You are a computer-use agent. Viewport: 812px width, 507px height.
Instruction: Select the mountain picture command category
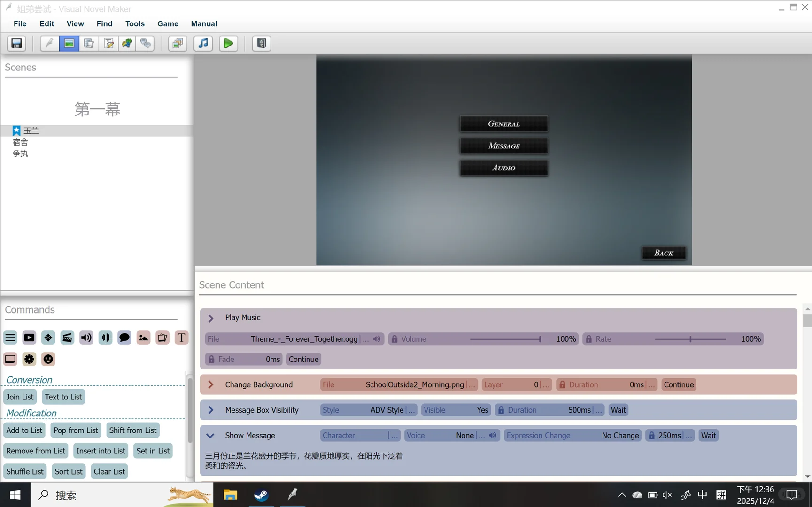point(143,338)
